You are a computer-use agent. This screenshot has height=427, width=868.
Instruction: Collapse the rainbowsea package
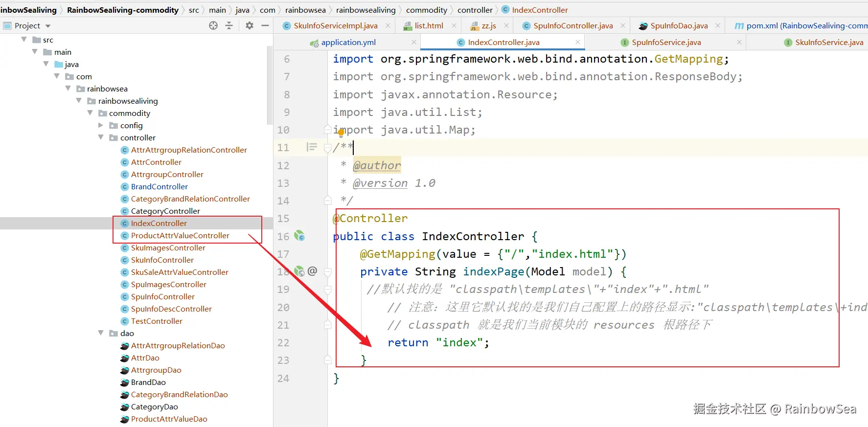(x=68, y=88)
